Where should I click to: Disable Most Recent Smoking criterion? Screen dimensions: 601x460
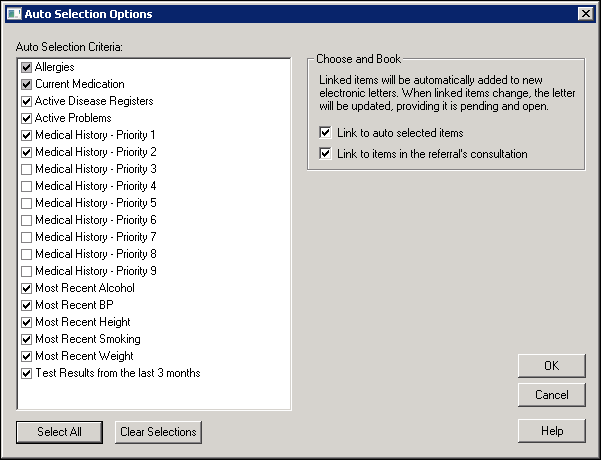(x=27, y=339)
